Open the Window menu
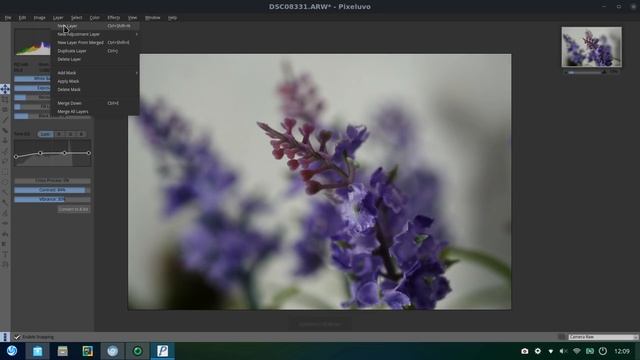This screenshot has width=640, height=360. pyautogui.click(x=153, y=18)
